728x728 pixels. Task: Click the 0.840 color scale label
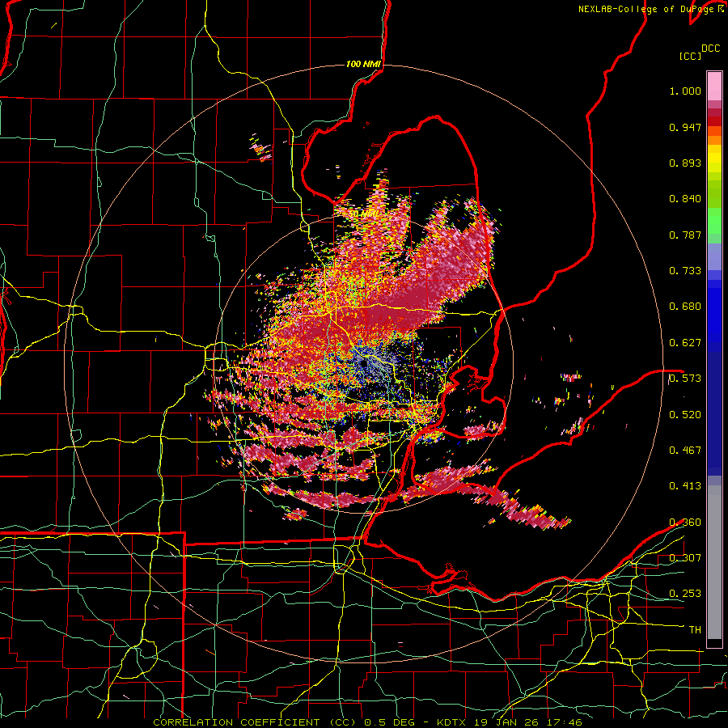click(685, 199)
